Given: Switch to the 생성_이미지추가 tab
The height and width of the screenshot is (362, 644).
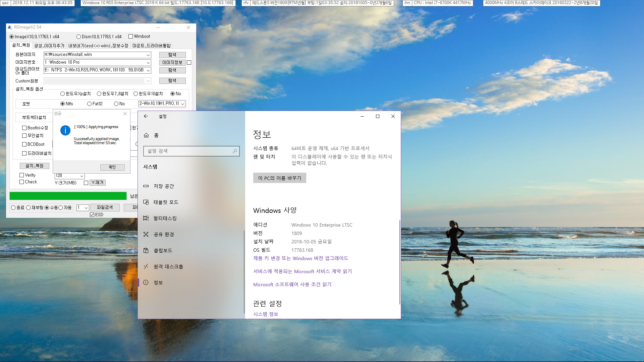Looking at the screenshot, I should (x=49, y=46).
